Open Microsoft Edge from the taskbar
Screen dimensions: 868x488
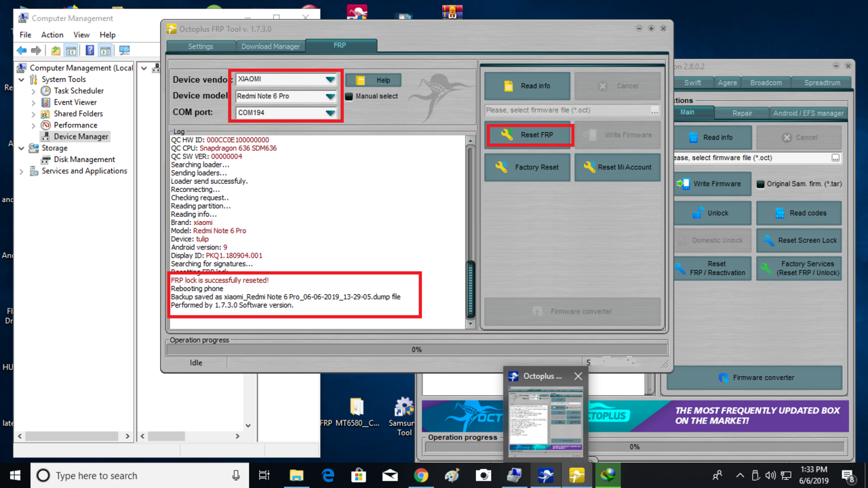pyautogui.click(x=328, y=476)
